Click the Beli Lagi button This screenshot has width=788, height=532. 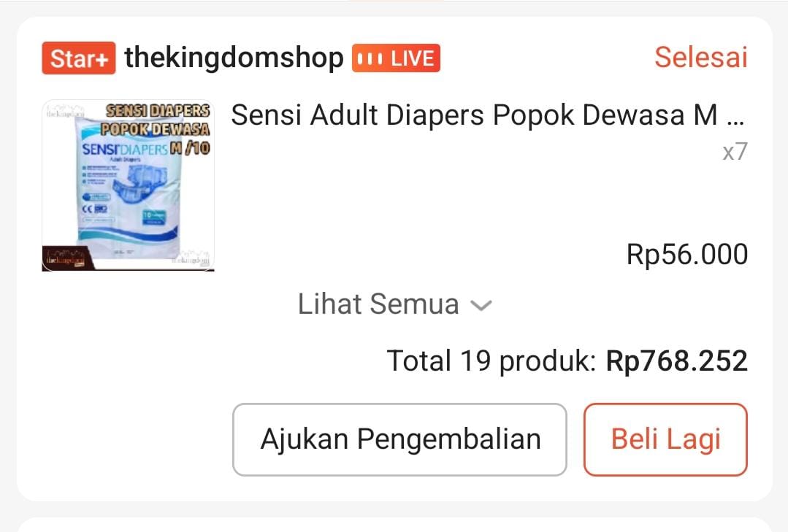pos(665,439)
